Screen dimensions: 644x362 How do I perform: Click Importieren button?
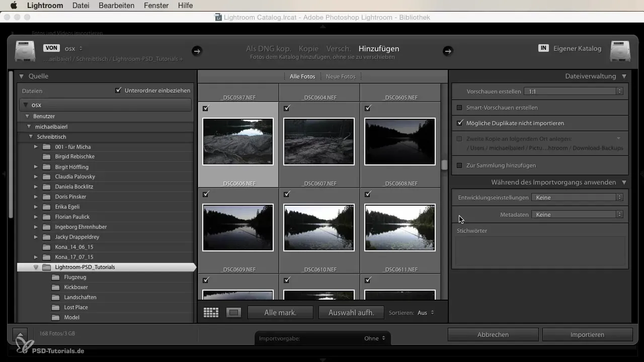pyautogui.click(x=587, y=334)
